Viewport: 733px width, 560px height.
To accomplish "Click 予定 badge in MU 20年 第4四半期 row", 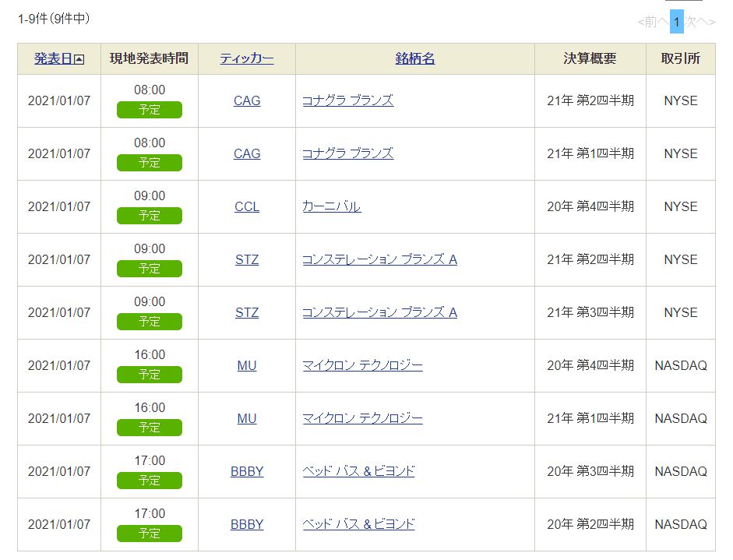I will tap(150, 375).
